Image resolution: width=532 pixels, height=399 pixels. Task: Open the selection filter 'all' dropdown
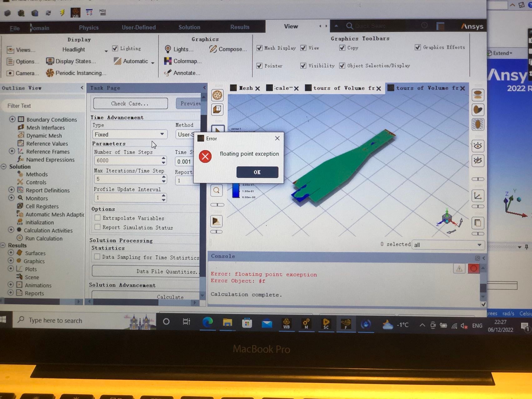pyautogui.click(x=448, y=245)
